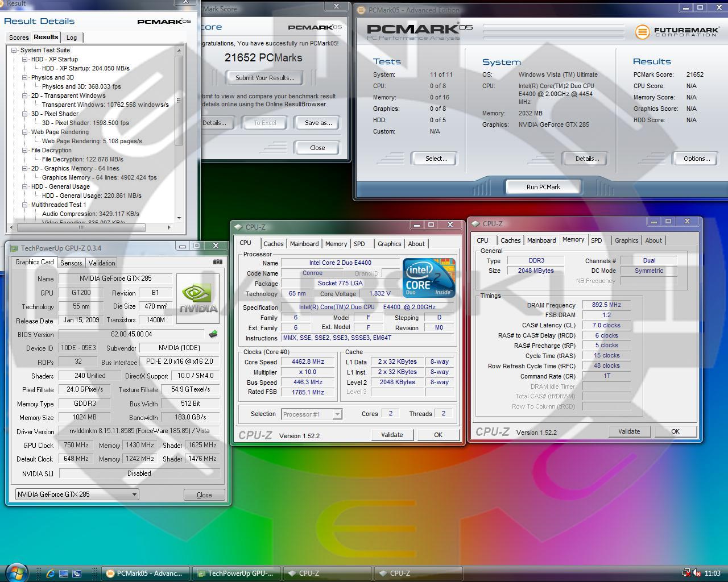Viewport: 728px width, 582px height.
Task: Open Caches tab in CPU-Z processor window
Action: point(273,244)
